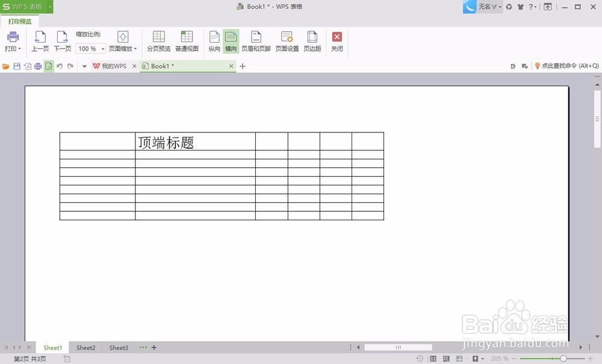Switch to the Sheet2 tab
This screenshot has height=364, width=602.
click(85, 348)
